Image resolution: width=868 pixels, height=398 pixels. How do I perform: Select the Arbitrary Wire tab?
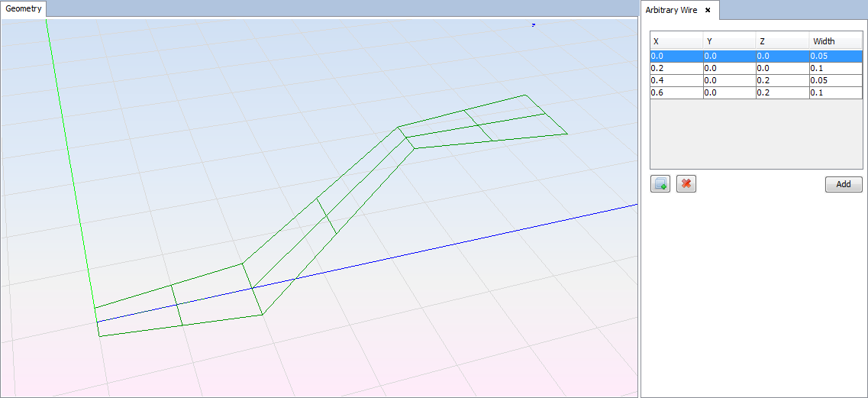pyautogui.click(x=671, y=10)
